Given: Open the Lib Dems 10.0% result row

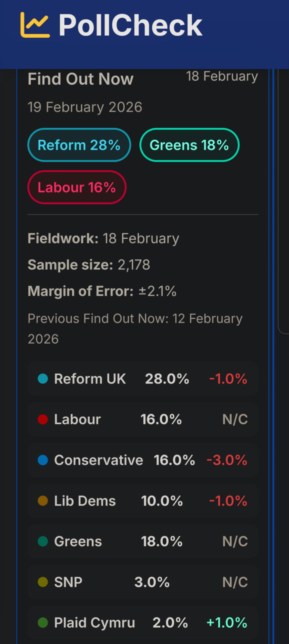Looking at the screenshot, I should pyautogui.click(x=143, y=501).
